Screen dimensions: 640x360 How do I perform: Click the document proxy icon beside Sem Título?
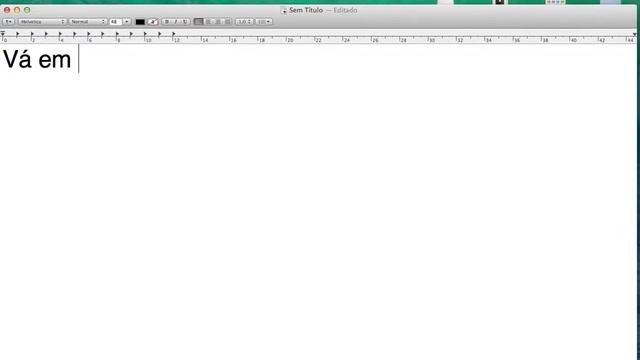click(284, 10)
